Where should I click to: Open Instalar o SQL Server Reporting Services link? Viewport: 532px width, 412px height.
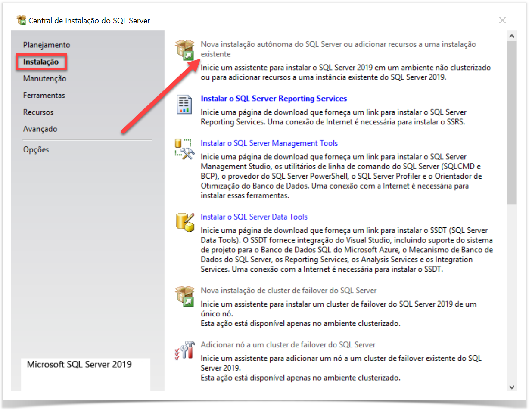click(x=274, y=99)
